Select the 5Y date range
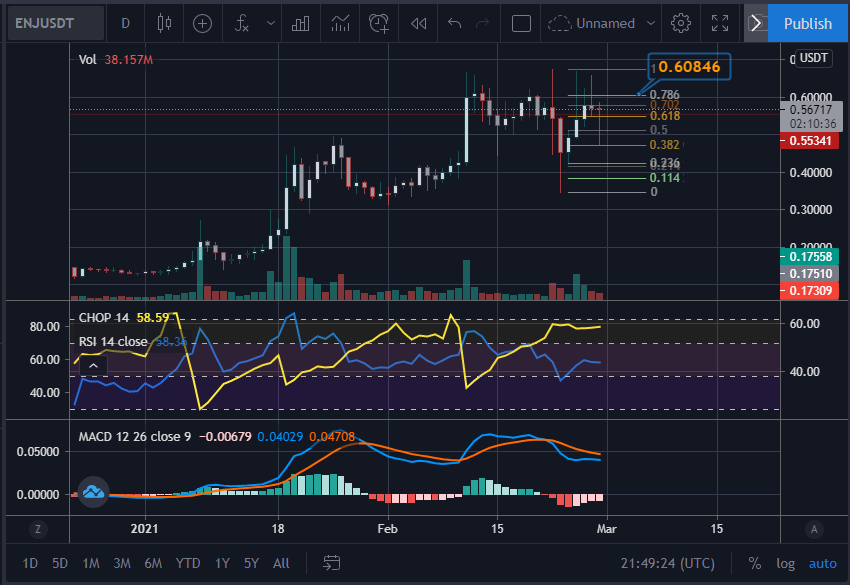This screenshot has width=850, height=585. (251, 563)
